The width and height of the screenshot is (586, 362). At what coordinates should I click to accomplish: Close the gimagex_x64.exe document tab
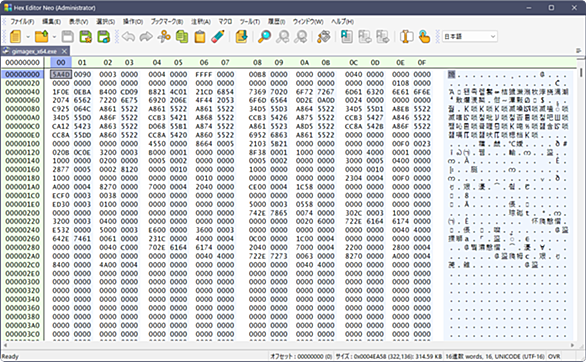point(64,51)
